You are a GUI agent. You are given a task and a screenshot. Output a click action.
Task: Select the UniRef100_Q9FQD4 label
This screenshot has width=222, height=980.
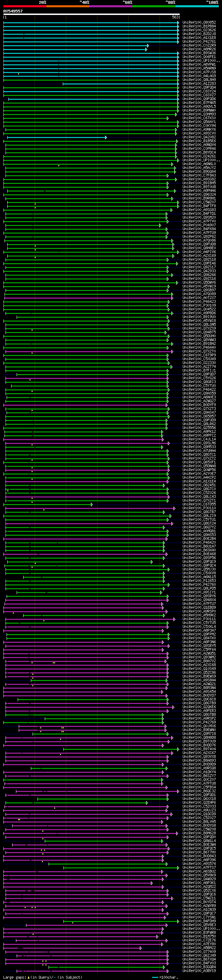click(199, 88)
